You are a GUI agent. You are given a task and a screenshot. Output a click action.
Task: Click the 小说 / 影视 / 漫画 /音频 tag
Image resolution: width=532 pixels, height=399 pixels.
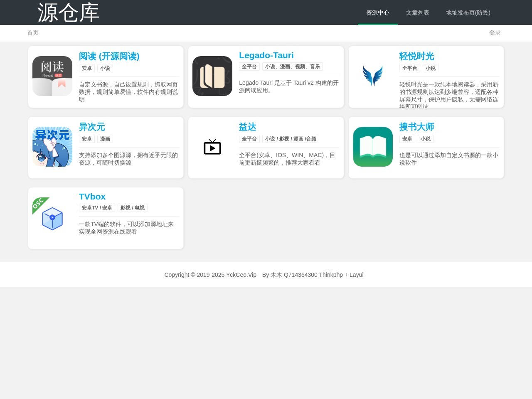pos(291,139)
